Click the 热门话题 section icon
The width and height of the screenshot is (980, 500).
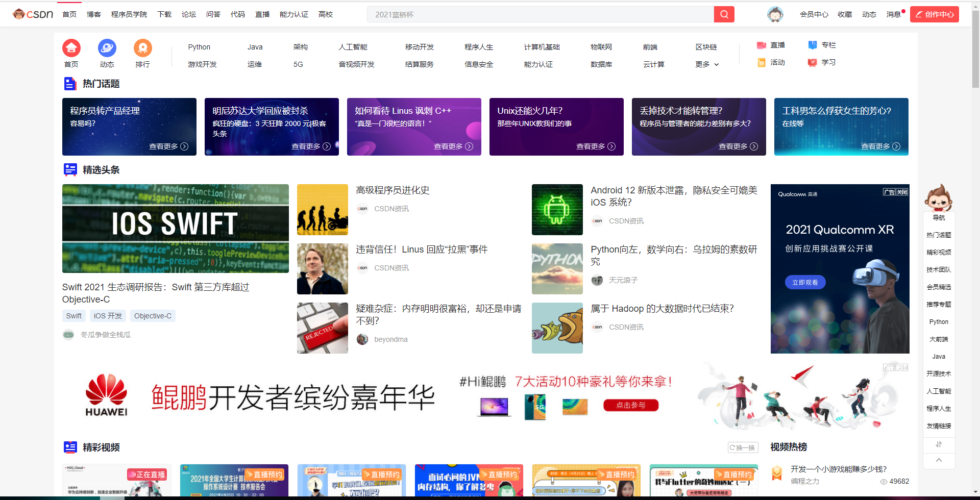click(70, 84)
